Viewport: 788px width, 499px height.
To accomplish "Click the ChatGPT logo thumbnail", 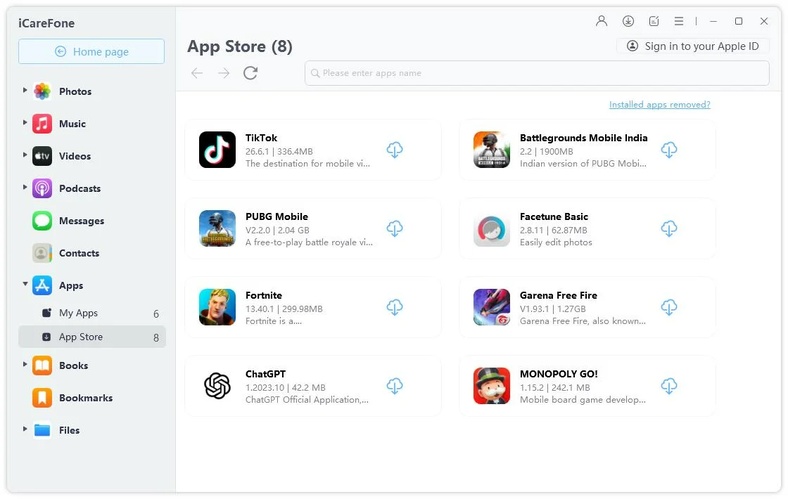I will pyautogui.click(x=217, y=386).
